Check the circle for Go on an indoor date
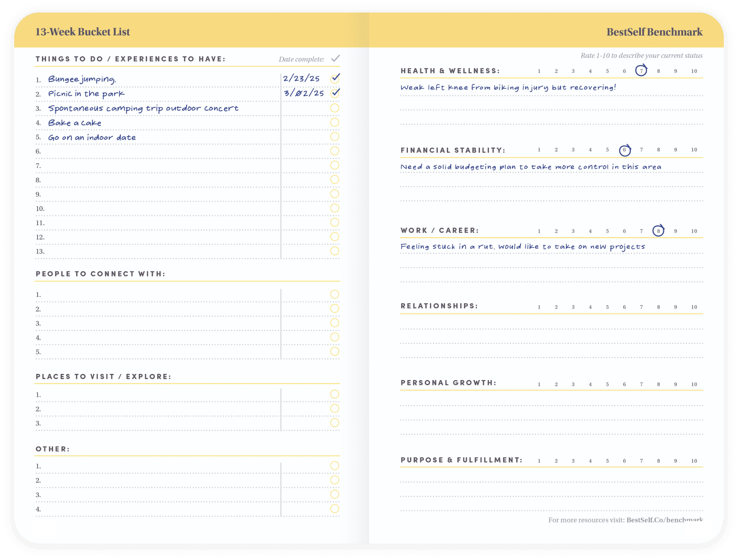 point(335,136)
